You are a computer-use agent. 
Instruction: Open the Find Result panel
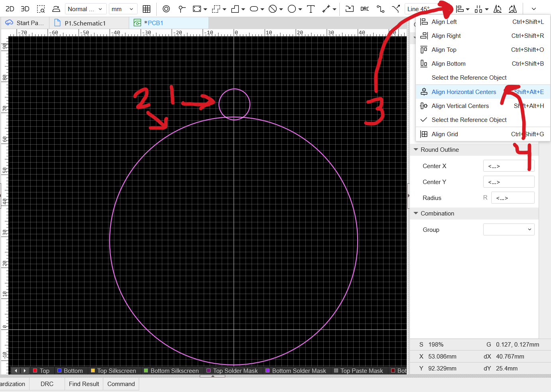click(84, 384)
